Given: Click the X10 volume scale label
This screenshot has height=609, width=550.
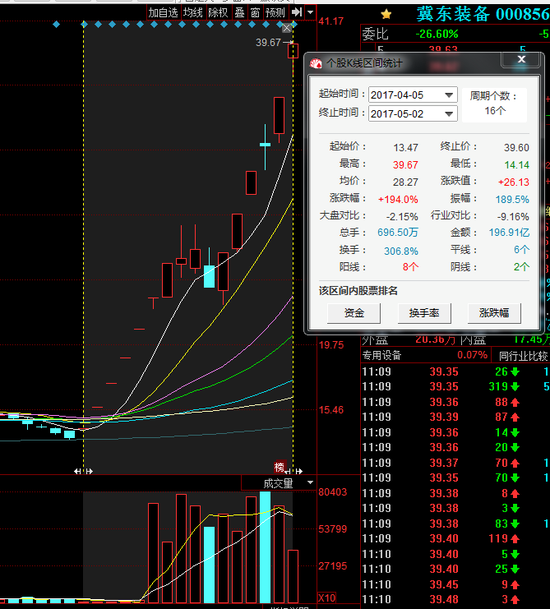Looking at the screenshot, I should point(327,598).
